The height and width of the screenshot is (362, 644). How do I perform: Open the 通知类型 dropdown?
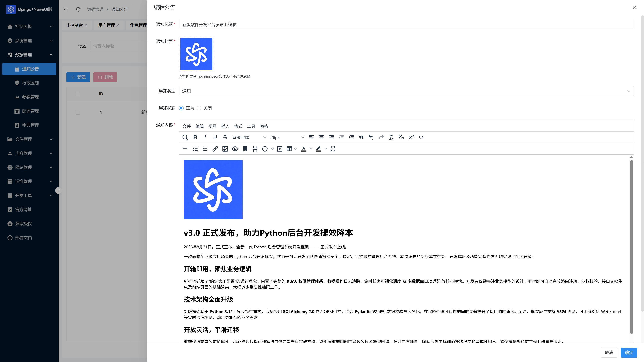[x=406, y=91]
